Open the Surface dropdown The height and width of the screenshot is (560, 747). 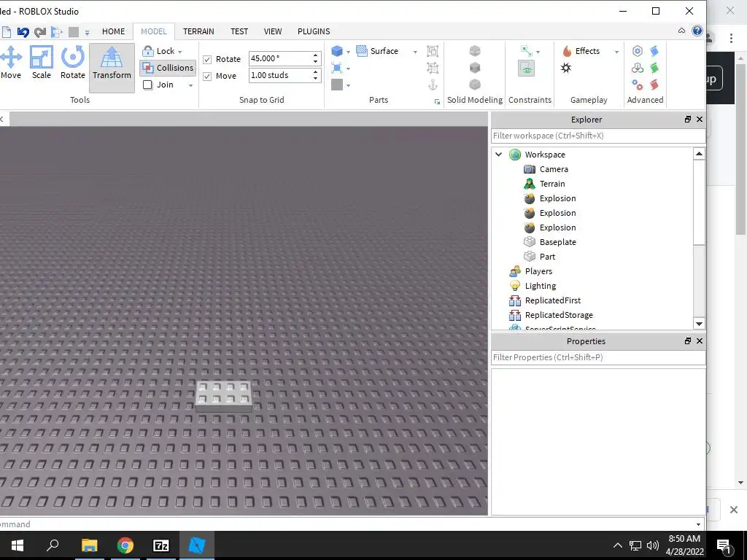pyautogui.click(x=415, y=52)
